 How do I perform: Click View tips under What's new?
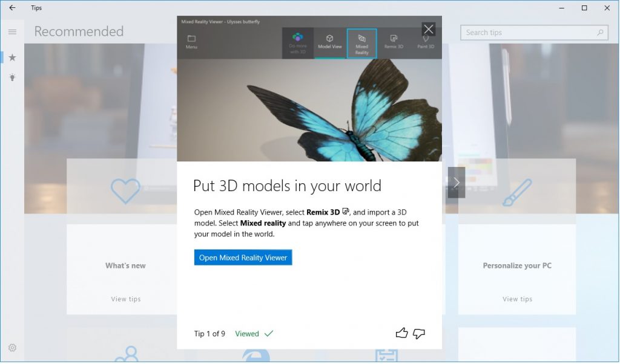(x=126, y=299)
